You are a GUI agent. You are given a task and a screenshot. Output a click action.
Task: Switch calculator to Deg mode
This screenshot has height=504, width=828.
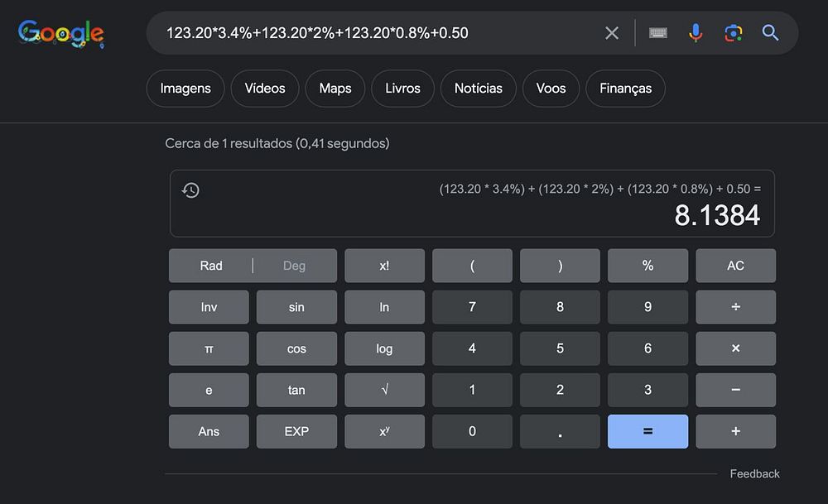coord(294,266)
